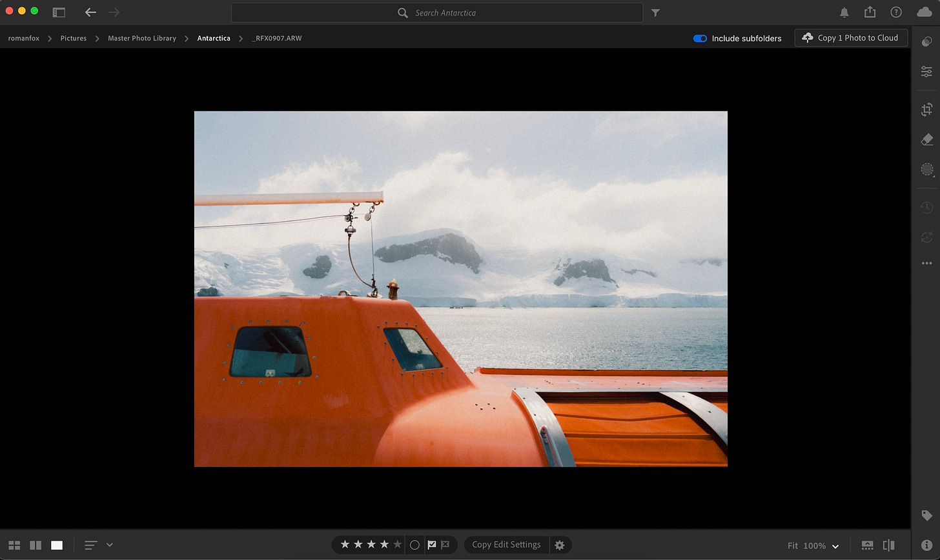This screenshot has width=940, height=560.
Task: Flag the photo as picked
Action: [432, 545]
